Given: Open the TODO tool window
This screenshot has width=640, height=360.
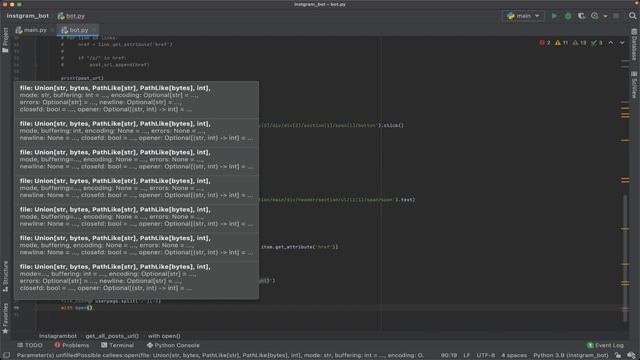Looking at the screenshot, I should coord(30,345).
